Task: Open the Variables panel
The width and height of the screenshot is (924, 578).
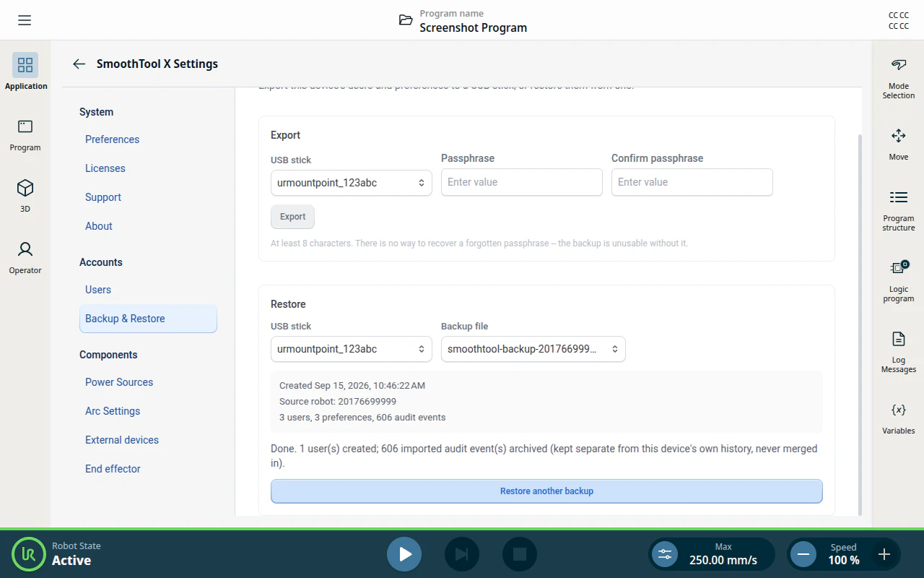Action: coord(898,418)
